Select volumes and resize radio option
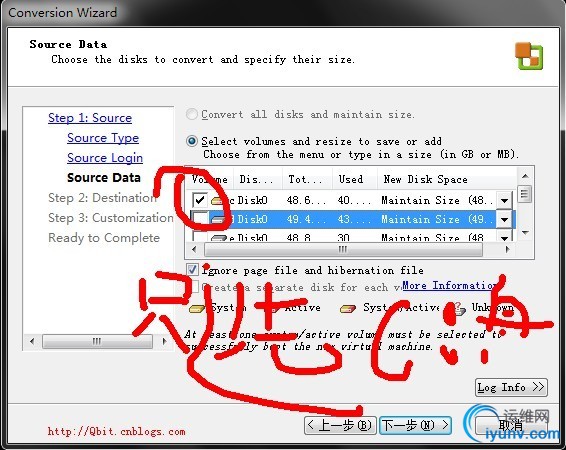The width and height of the screenshot is (566, 450). click(192, 141)
